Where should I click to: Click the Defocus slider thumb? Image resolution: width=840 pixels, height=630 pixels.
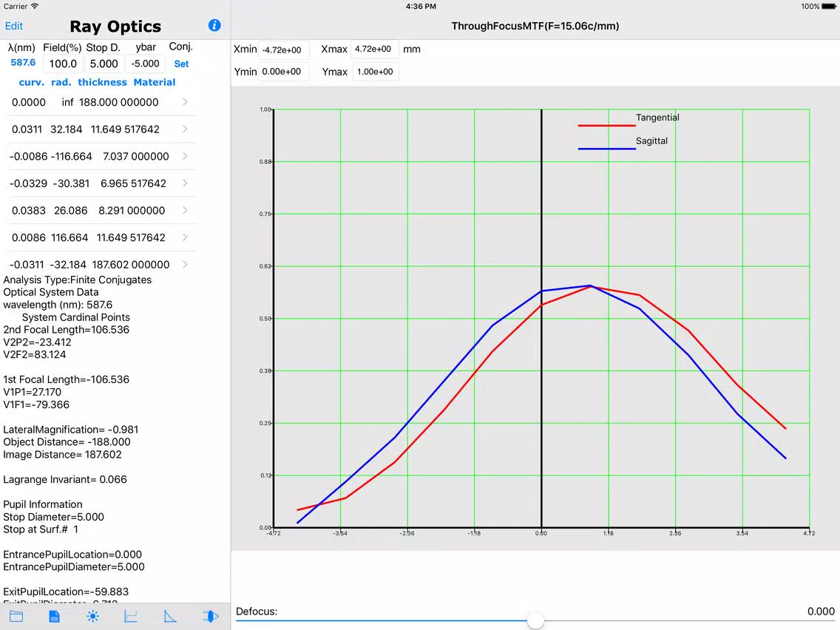point(535,620)
